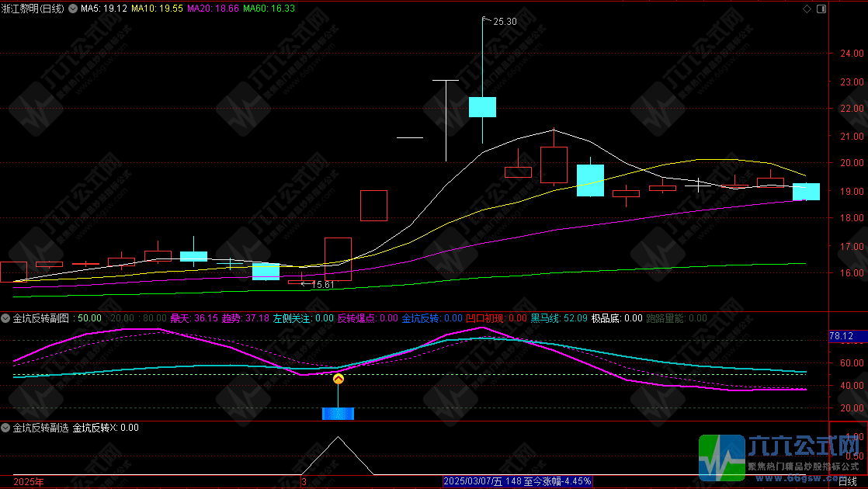Image resolution: width=868 pixels, height=489 pixels.
Task: Click the 15.61 low price marker
Action: pyautogui.click(x=321, y=285)
